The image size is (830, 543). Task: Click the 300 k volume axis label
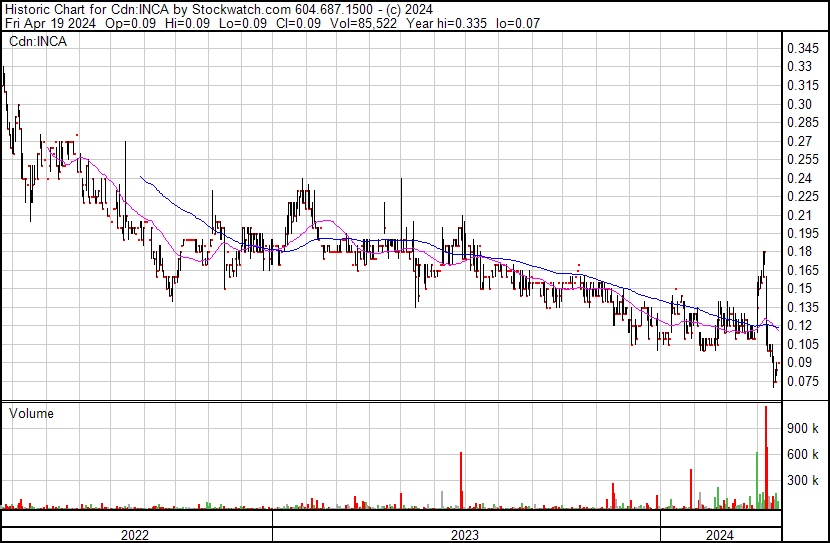pos(803,480)
